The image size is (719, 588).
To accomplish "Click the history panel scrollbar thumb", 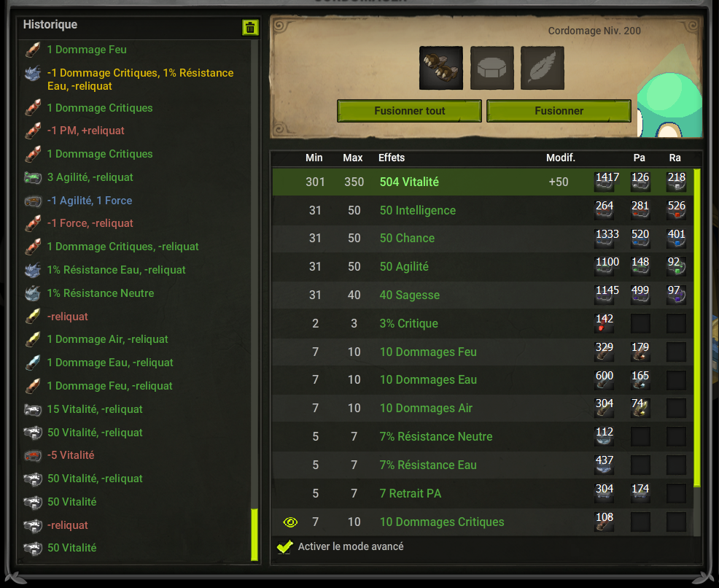I will (254, 534).
